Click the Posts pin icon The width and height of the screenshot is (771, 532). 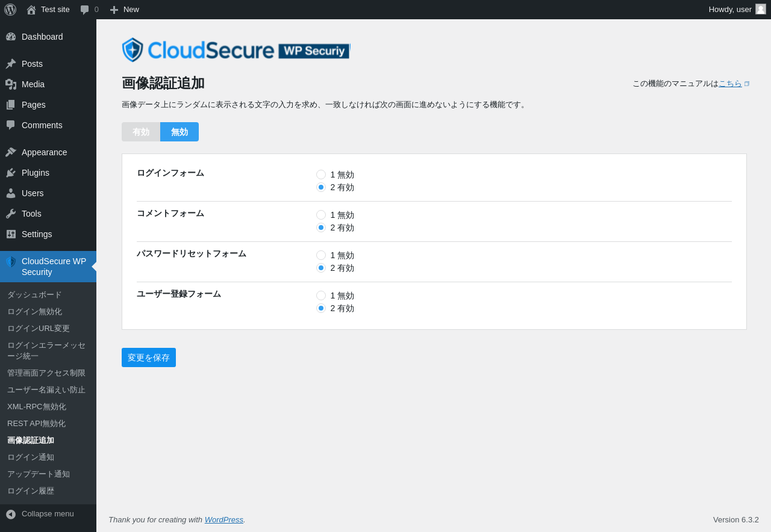[11, 64]
